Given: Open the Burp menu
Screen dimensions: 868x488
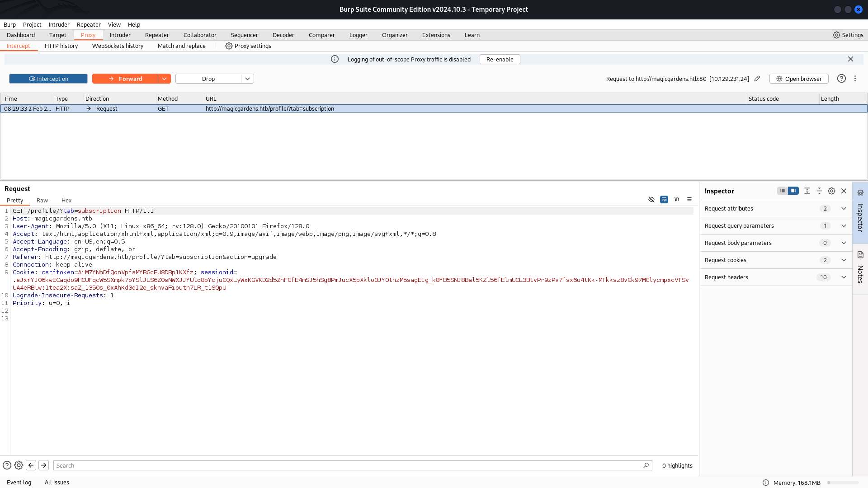Looking at the screenshot, I should point(9,24).
